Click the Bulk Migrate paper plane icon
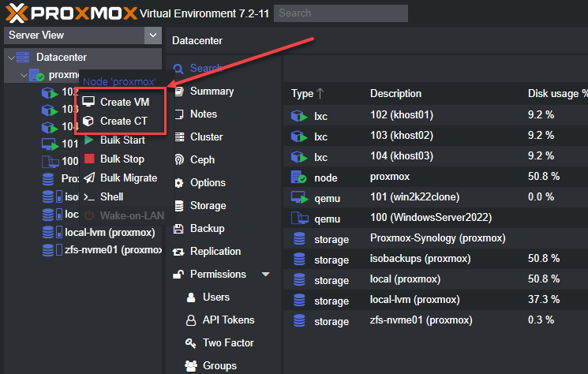This screenshot has width=588, height=374. [88, 178]
